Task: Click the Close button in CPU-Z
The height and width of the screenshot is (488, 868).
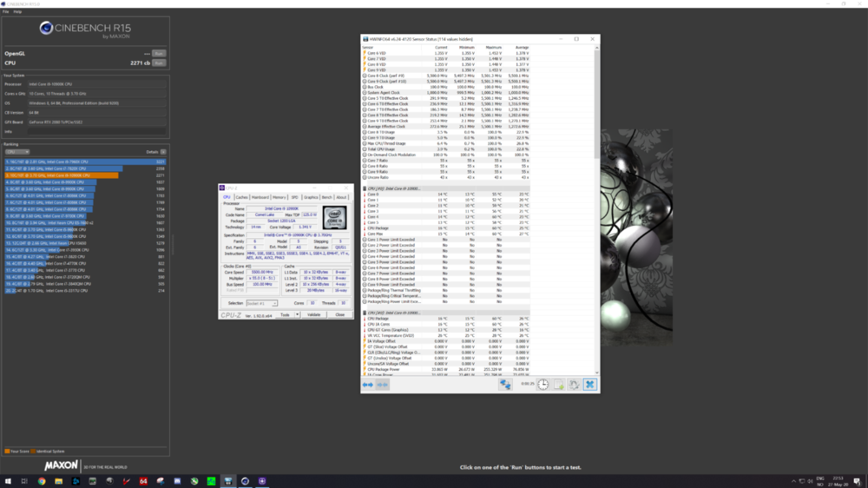Action: click(340, 314)
